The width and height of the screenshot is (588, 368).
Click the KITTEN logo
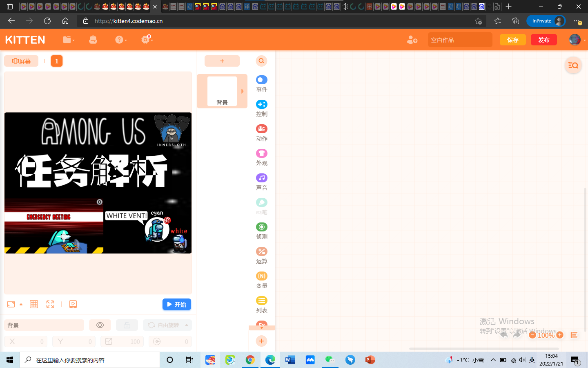[x=25, y=40]
